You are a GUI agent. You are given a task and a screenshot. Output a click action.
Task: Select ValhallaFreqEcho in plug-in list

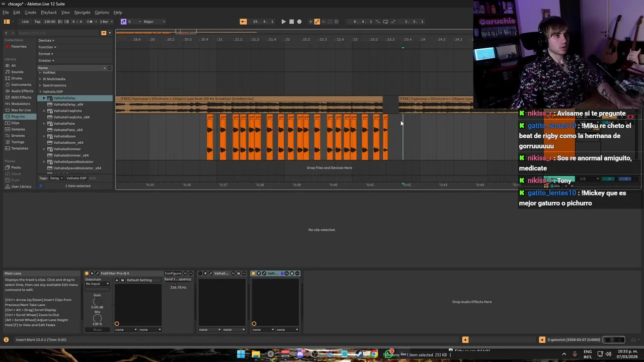pyautogui.click(x=67, y=111)
